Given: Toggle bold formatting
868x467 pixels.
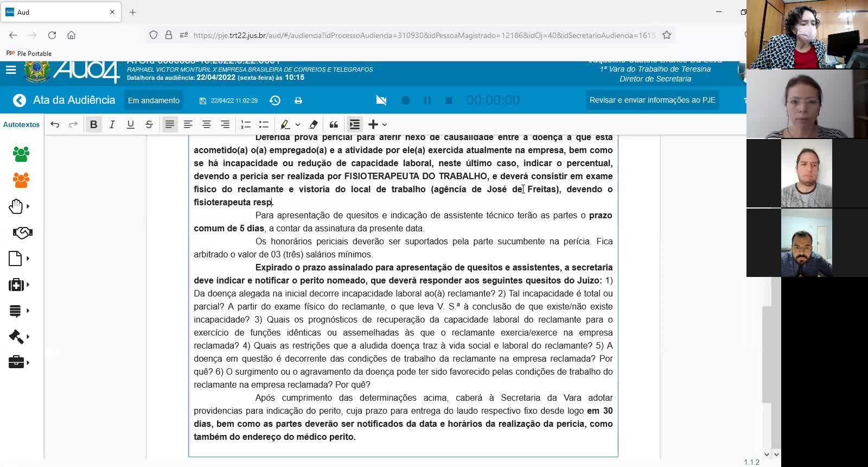Looking at the screenshot, I should (x=93, y=124).
